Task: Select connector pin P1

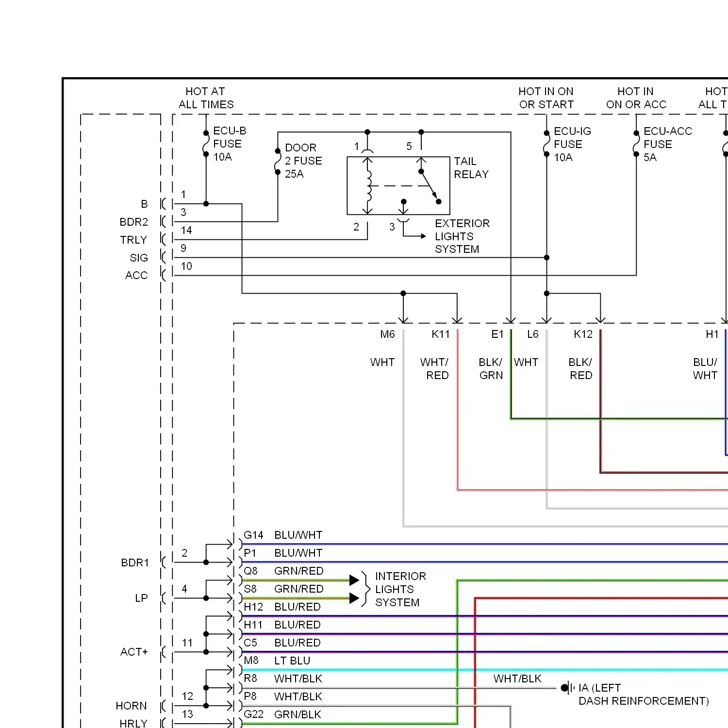Action: pos(249,553)
